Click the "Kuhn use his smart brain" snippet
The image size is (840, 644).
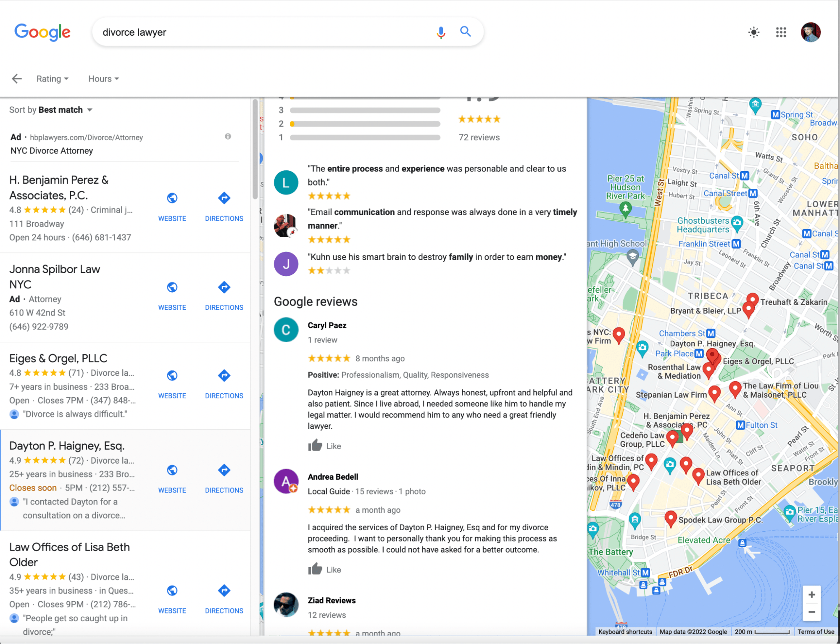click(x=437, y=257)
